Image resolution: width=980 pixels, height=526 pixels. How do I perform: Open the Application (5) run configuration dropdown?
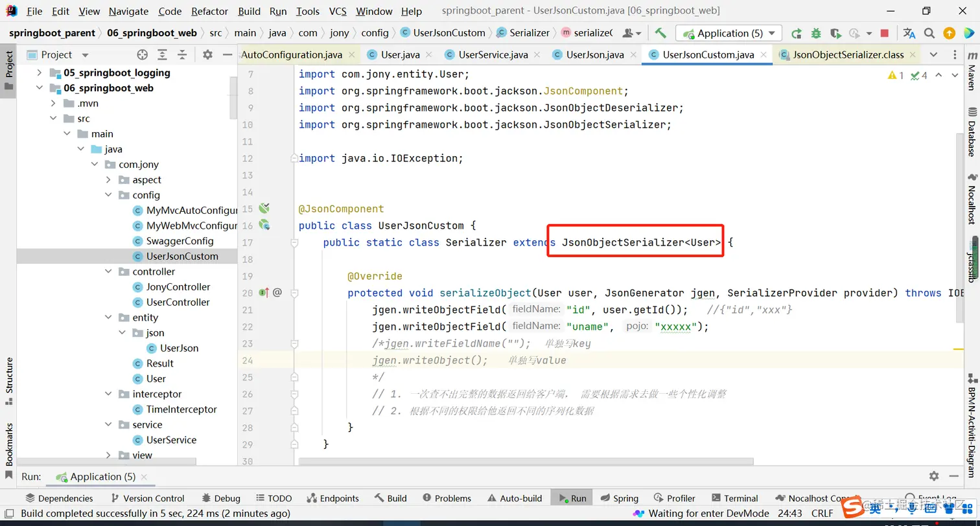tap(729, 33)
